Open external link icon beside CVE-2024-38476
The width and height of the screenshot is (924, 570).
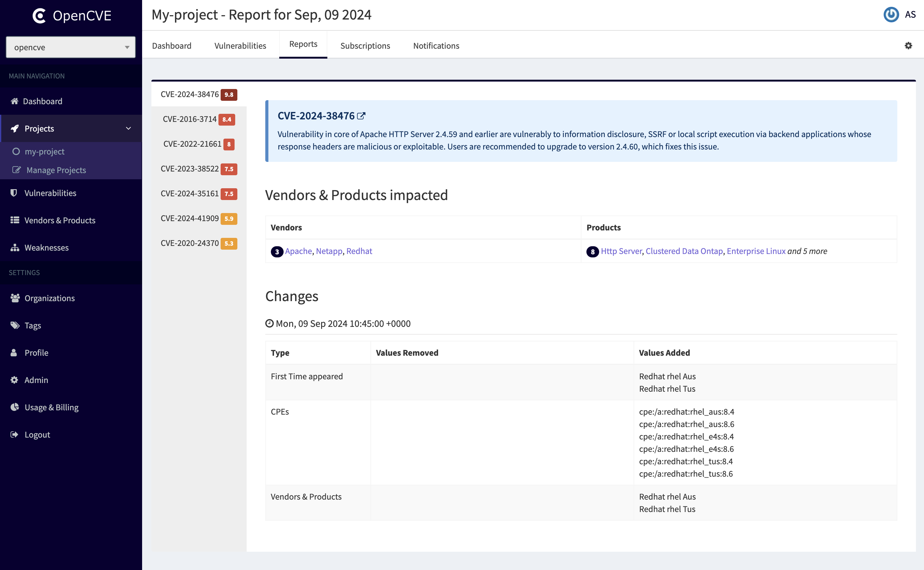[361, 116]
